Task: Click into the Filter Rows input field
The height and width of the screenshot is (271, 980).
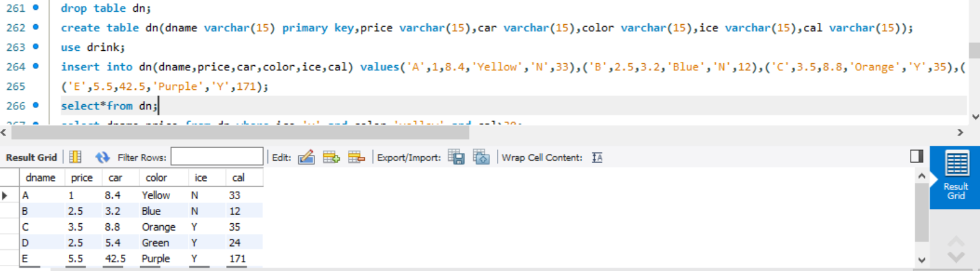Action: (x=217, y=157)
